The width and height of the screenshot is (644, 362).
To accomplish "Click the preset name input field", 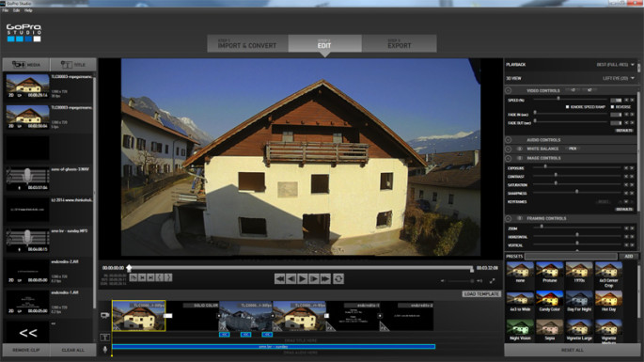I will pos(571,256).
